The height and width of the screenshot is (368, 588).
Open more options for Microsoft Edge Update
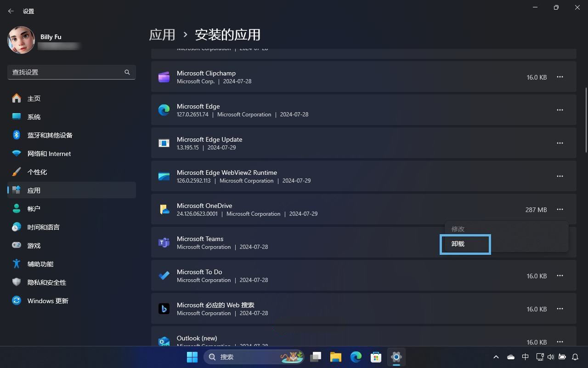[x=560, y=143]
